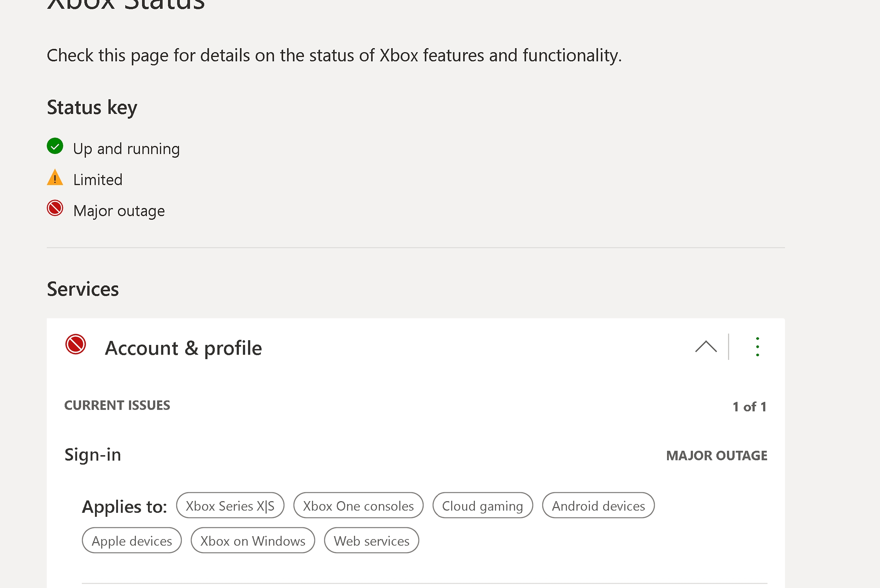Toggle the Android devices filter tag
The width and height of the screenshot is (880, 588).
[598, 506]
